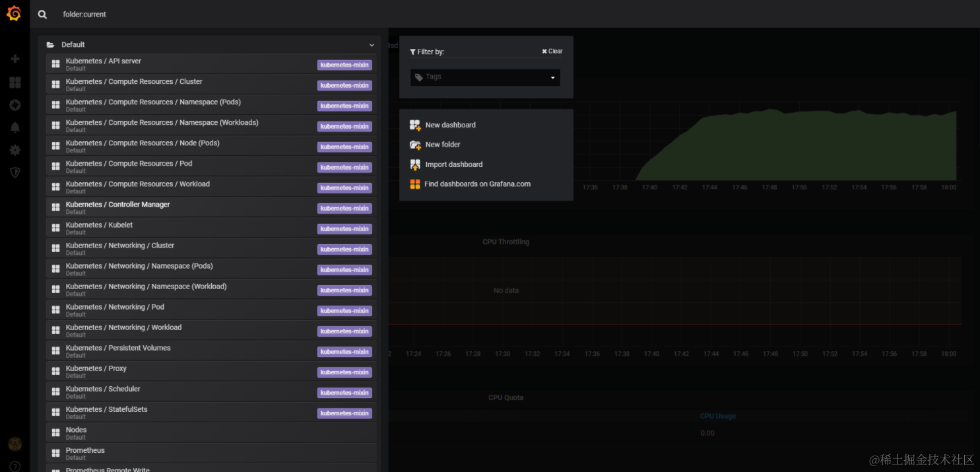Viewport: 980px width, 472px height.
Task: Open Find dashboards on Grafana.com
Action: [x=478, y=184]
